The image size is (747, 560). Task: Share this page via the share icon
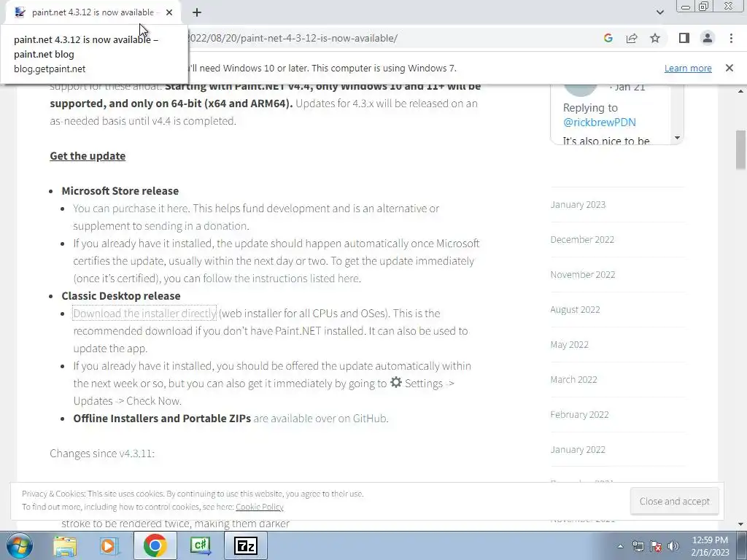632,38
